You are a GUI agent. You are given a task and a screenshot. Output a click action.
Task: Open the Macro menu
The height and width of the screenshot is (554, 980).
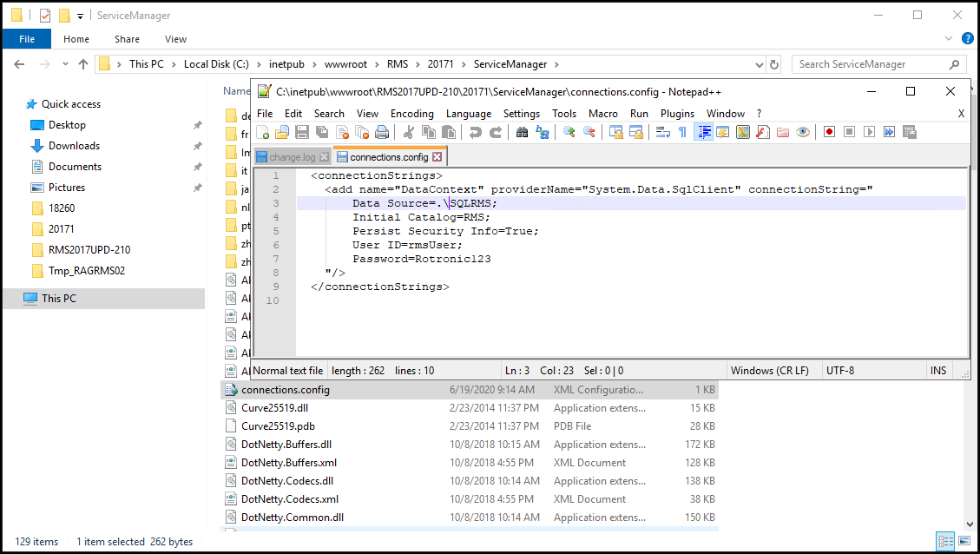pyautogui.click(x=603, y=114)
